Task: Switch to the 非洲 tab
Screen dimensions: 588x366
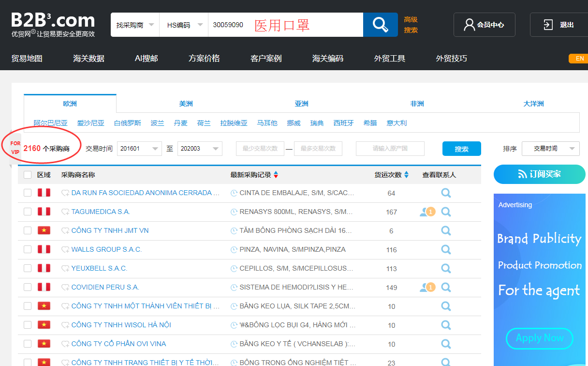Action: (417, 104)
